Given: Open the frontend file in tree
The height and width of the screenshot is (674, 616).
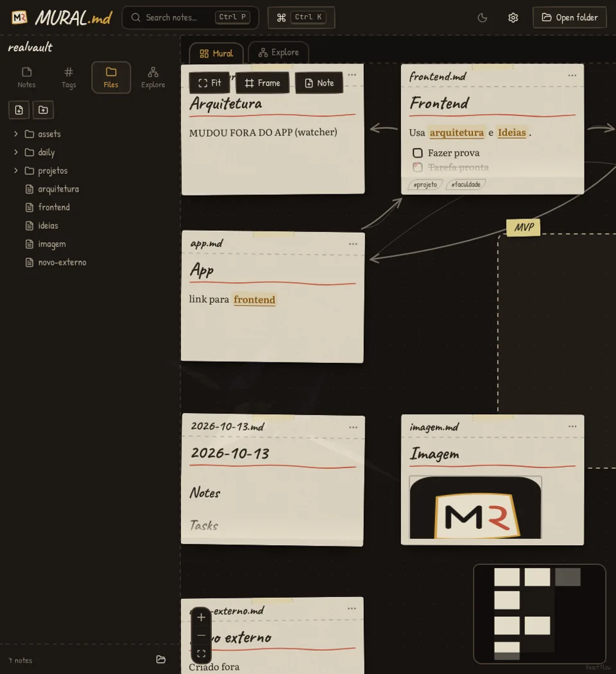Looking at the screenshot, I should pyautogui.click(x=90, y=207).
